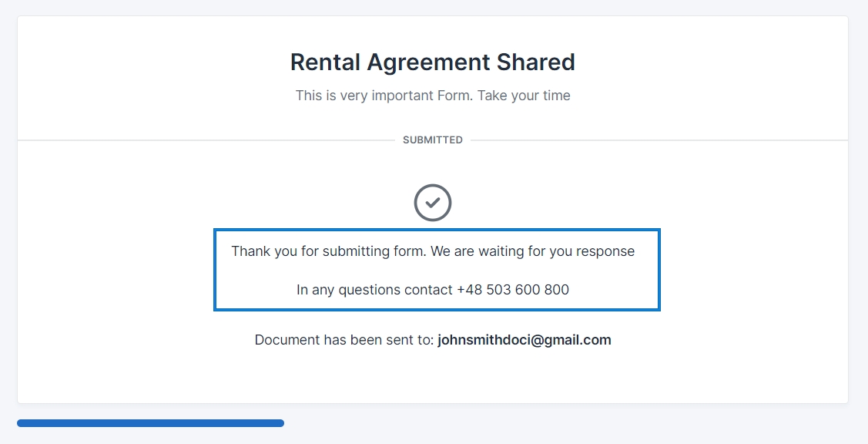This screenshot has height=444, width=868.
Task: Click "This is very important Form" sentence
Action: pos(375,96)
